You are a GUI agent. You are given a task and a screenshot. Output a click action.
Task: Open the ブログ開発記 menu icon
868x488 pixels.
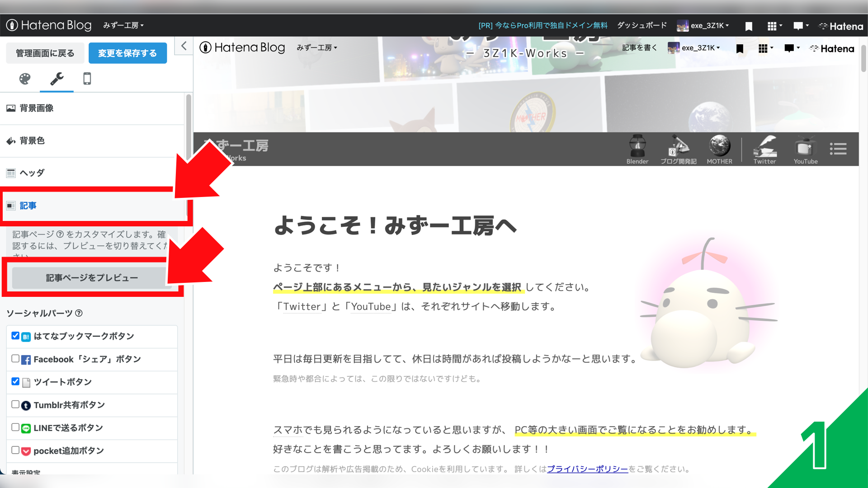[x=678, y=149]
